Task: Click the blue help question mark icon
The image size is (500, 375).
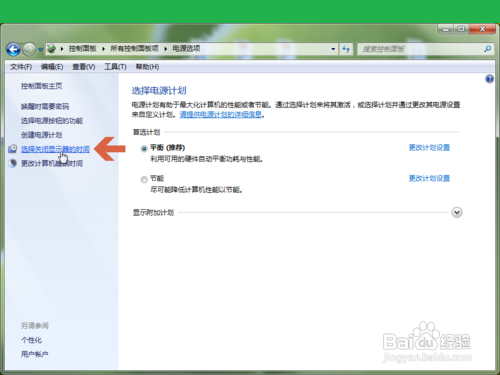Action: pos(489,79)
